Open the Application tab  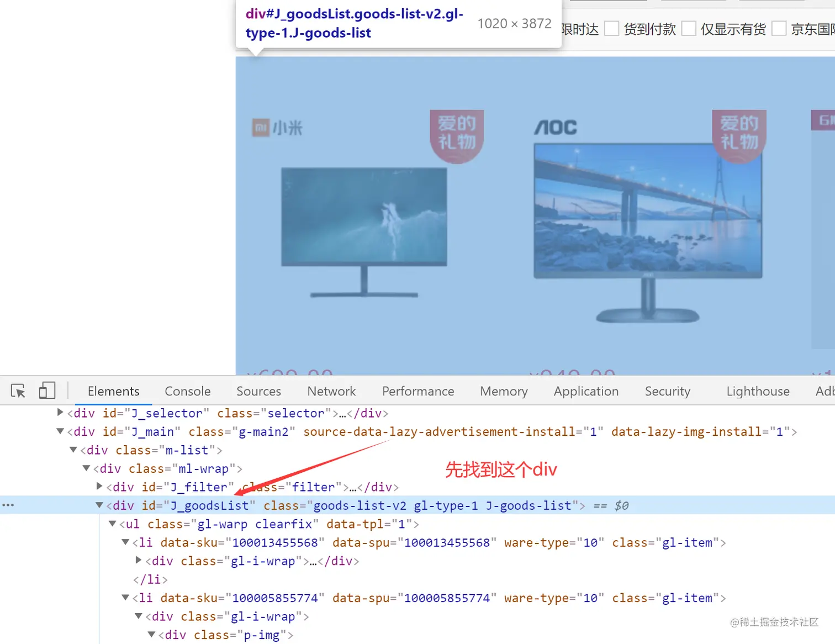coord(586,391)
